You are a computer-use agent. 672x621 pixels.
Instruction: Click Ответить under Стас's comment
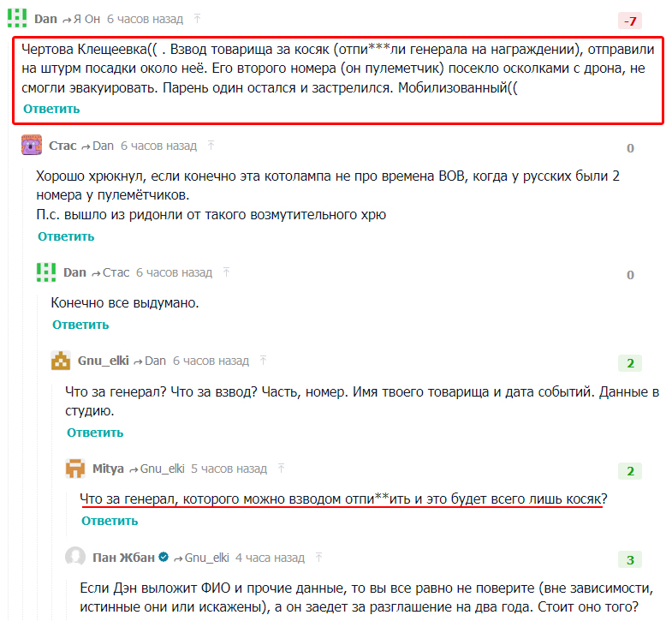pyautogui.click(x=66, y=236)
